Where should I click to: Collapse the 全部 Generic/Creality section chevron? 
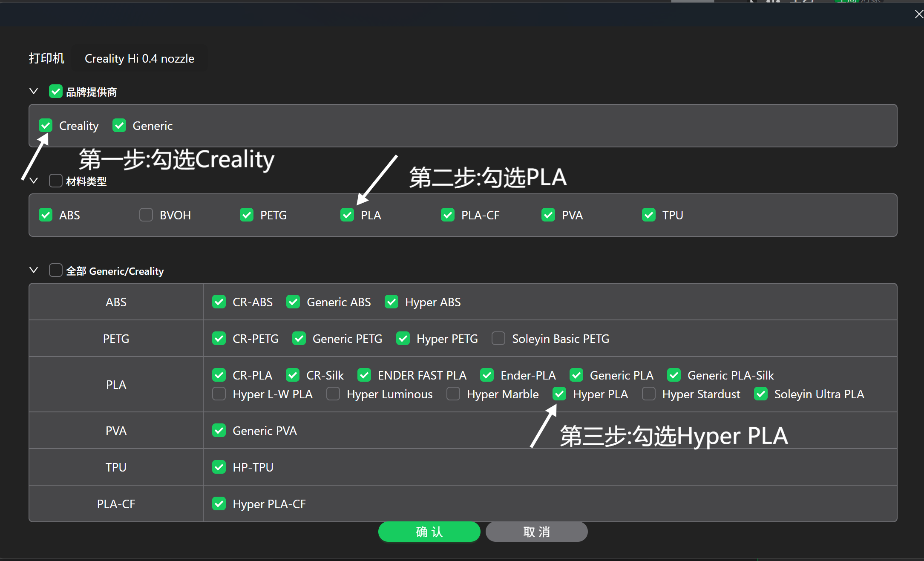click(x=34, y=270)
